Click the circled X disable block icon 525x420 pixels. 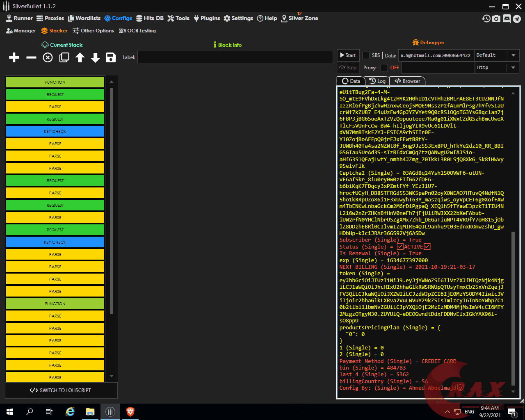(48, 58)
